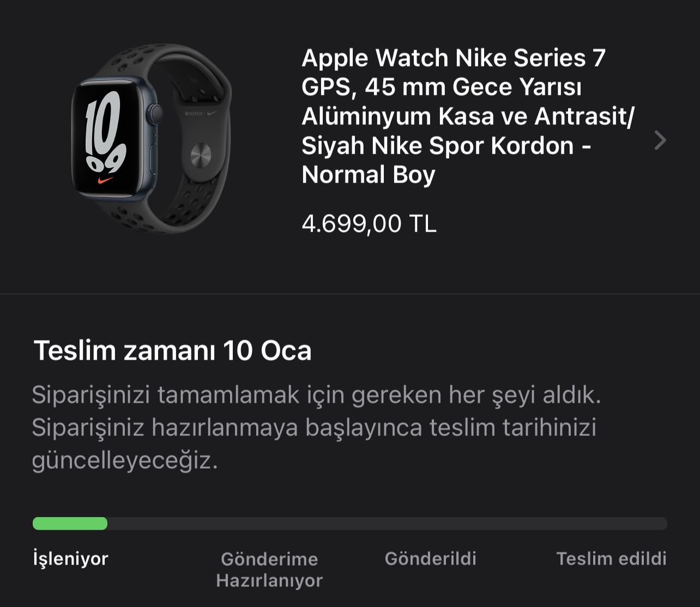Select the 4.699,00 TL price text
This screenshot has height=607, width=700.
pyautogui.click(x=369, y=223)
